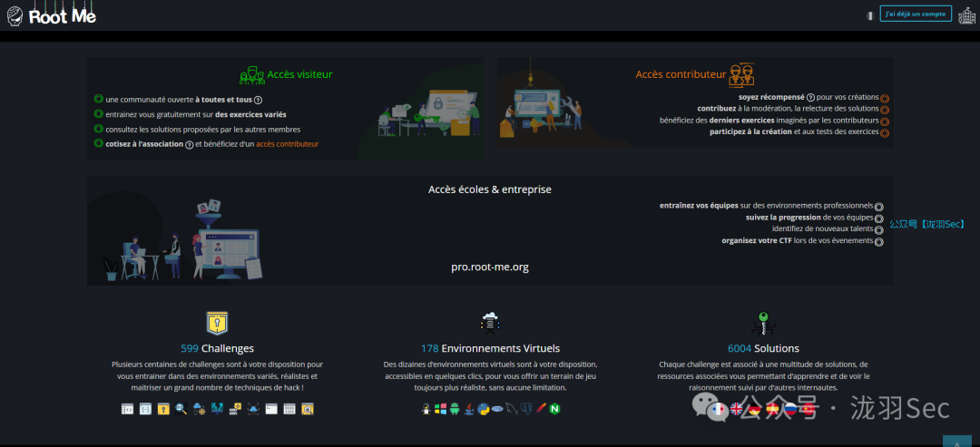Click the PostgreSQL elephant icon

526,409
